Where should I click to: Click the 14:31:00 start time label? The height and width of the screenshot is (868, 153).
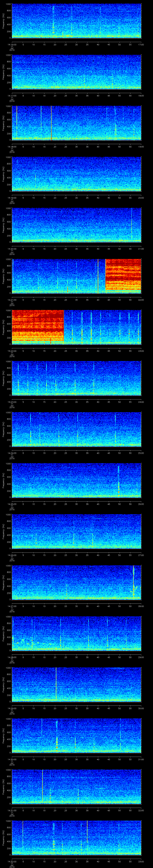pos(12,810)
